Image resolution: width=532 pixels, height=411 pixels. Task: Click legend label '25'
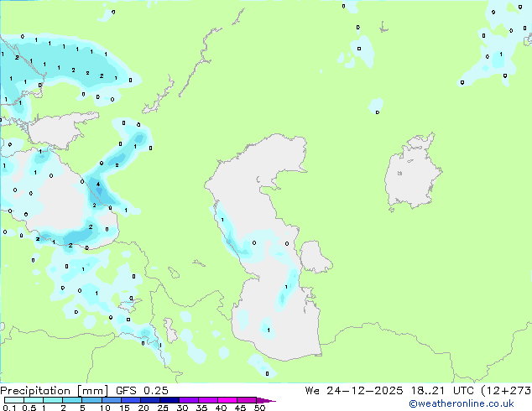click(163, 408)
